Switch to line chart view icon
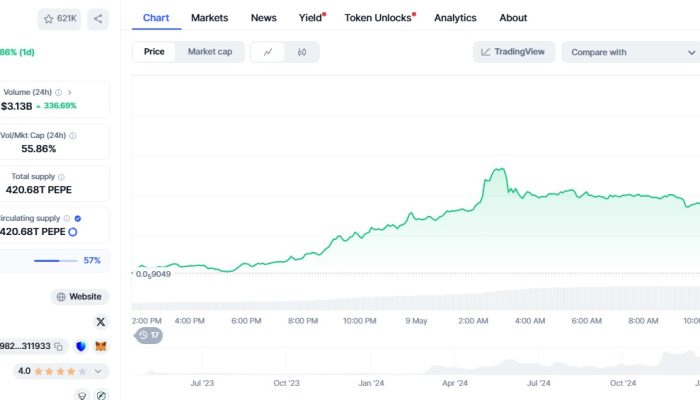This screenshot has width=700, height=400. [x=268, y=51]
